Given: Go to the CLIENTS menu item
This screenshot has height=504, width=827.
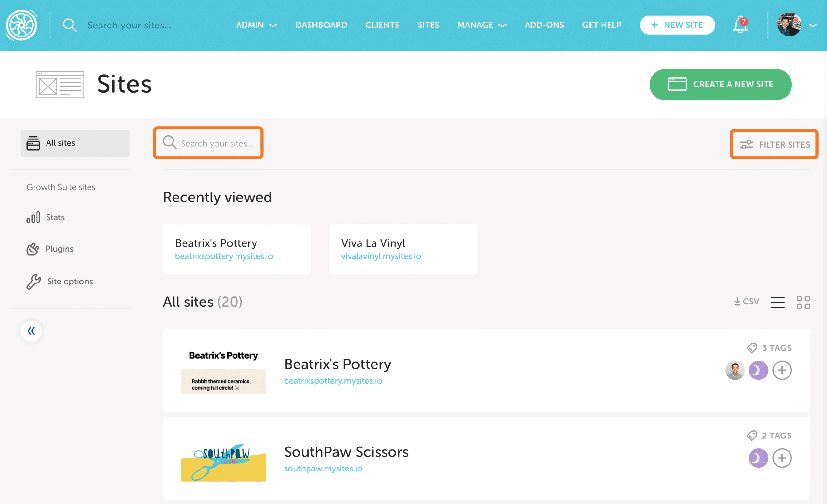Looking at the screenshot, I should coord(382,25).
